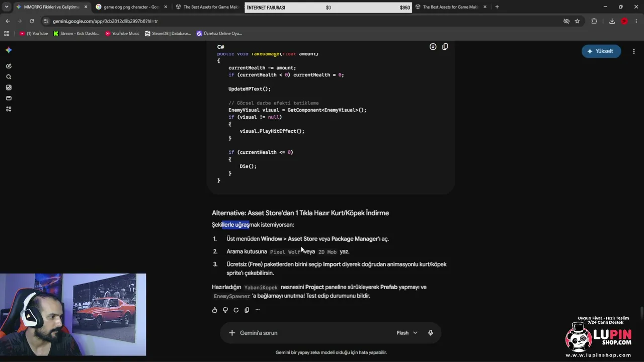Open browser extensions puzzle icon
This screenshot has width=644, height=362.
tap(594, 21)
